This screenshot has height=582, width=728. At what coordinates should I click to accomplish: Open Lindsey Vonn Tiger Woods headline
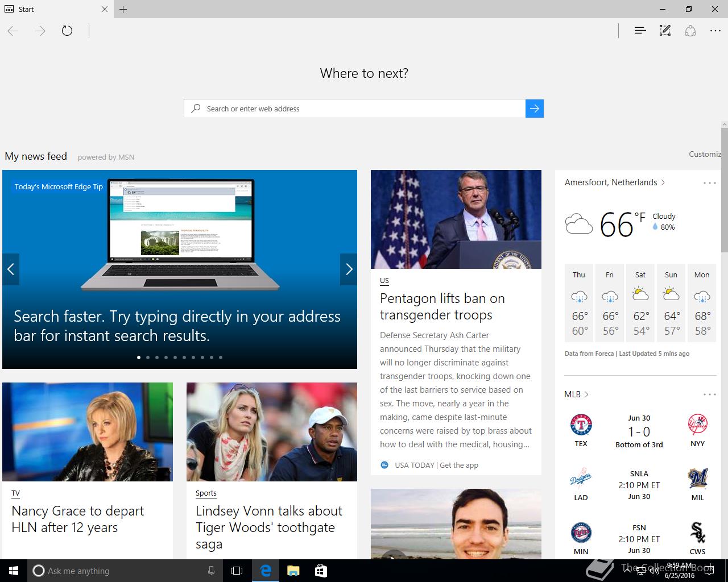pyautogui.click(x=269, y=527)
